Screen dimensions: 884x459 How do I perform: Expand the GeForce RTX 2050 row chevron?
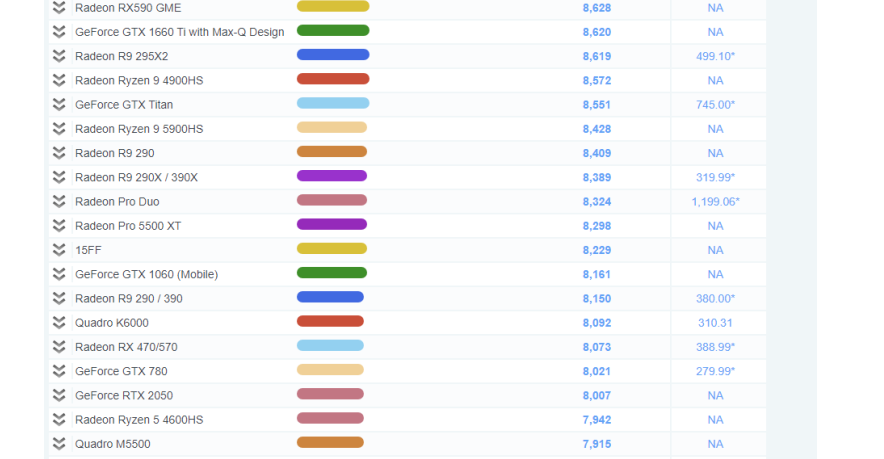coord(59,395)
